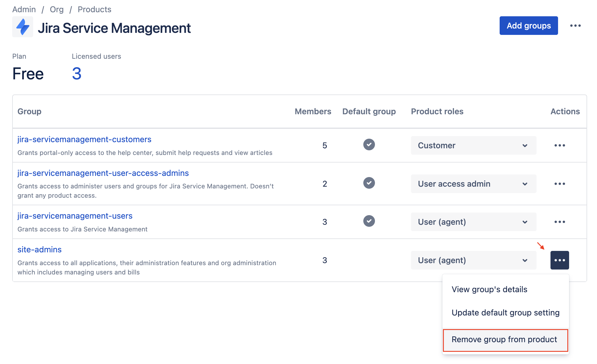
Task: Go to Products breadcrumb link
Action: 94,9
